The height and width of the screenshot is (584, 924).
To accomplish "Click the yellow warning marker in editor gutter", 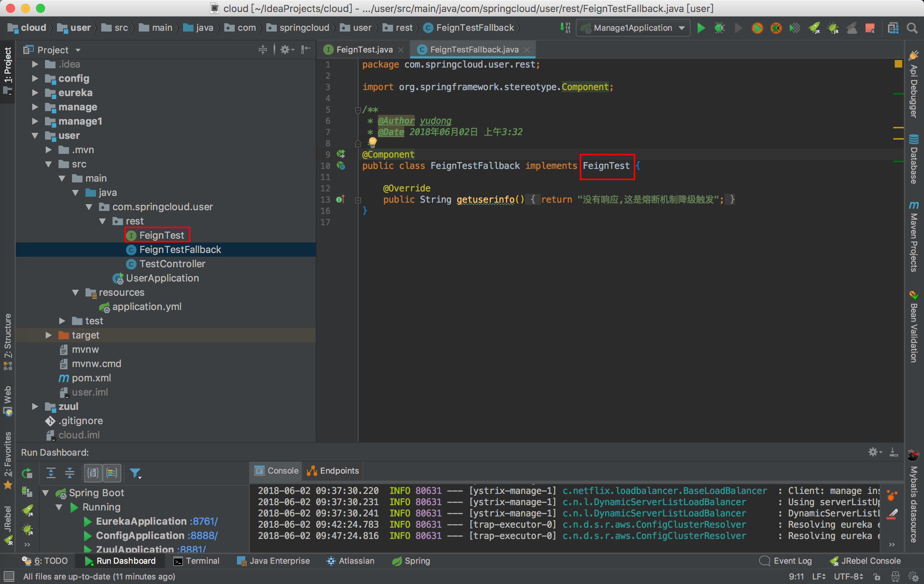I will (898, 64).
